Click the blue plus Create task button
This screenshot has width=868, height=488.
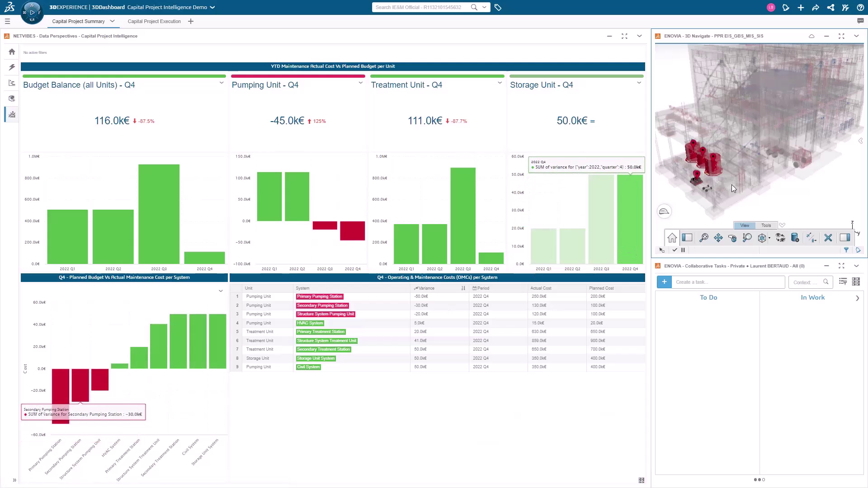click(x=664, y=282)
